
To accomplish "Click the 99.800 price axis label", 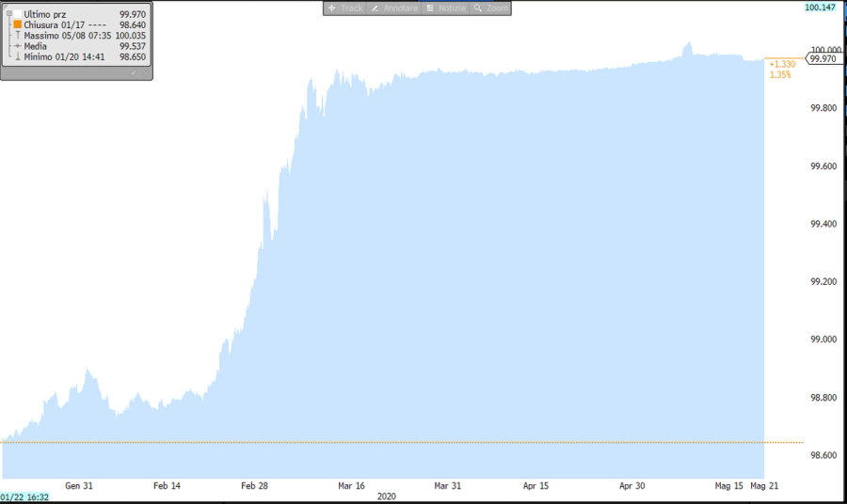I will click(x=823, y=108).
